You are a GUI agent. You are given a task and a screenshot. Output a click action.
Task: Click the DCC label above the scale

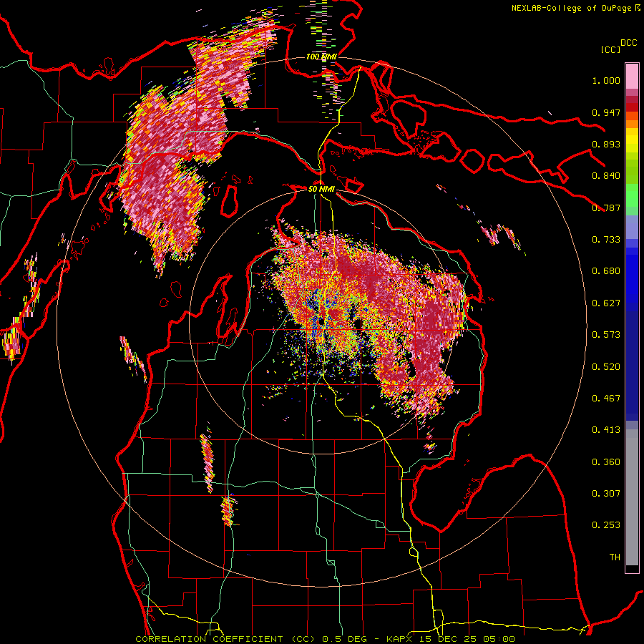point(628,43)
